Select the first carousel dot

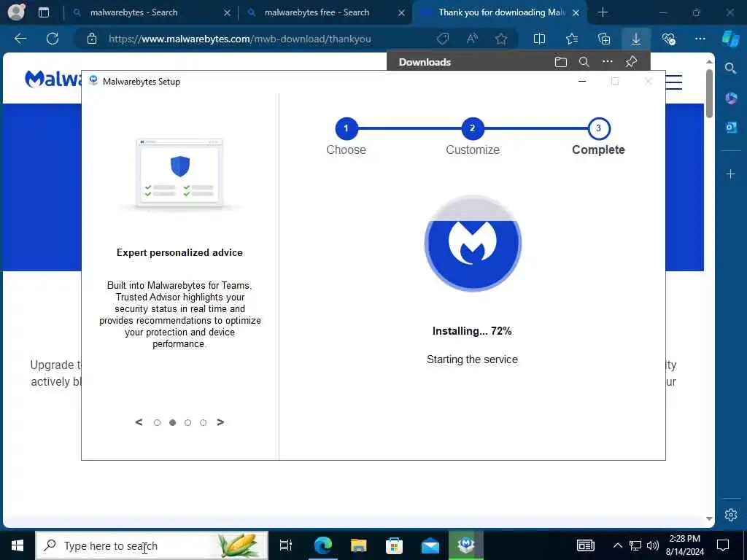(157, 422)
